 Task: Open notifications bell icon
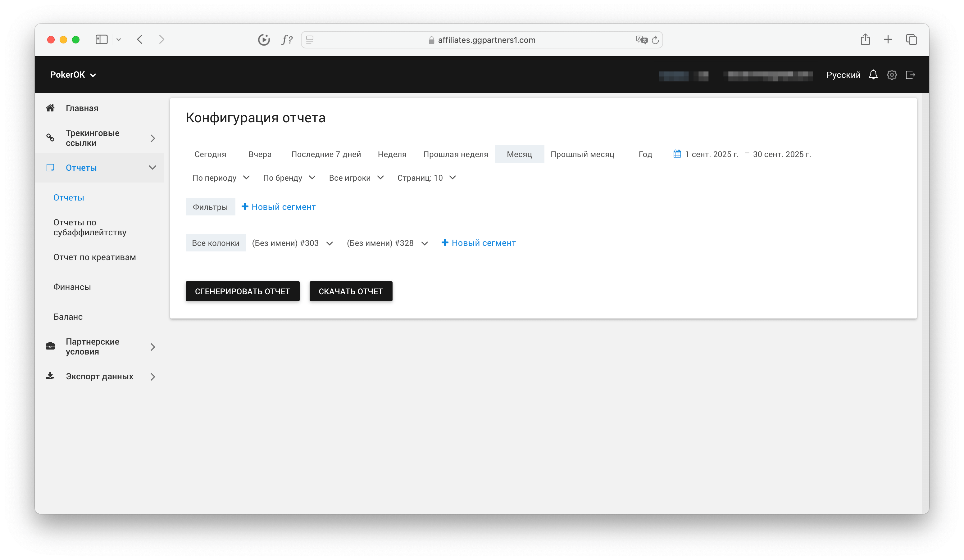(x=873, y=75)
